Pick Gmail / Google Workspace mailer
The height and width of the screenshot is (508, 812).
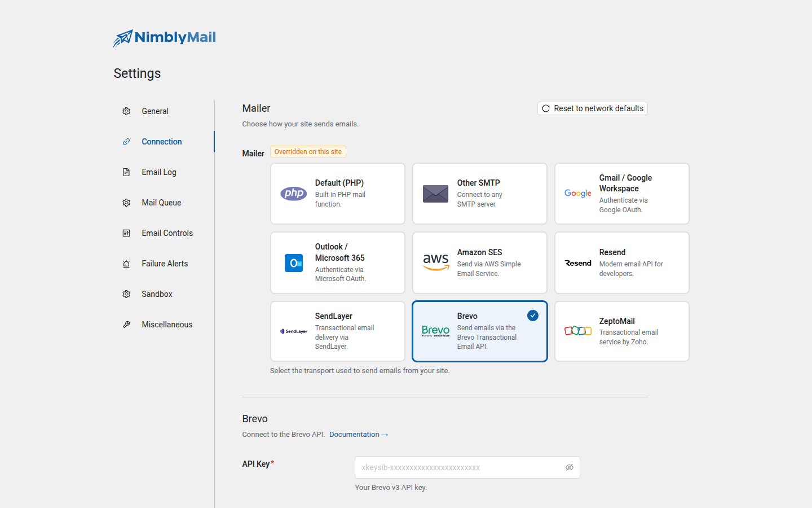(x=622, y=194)
